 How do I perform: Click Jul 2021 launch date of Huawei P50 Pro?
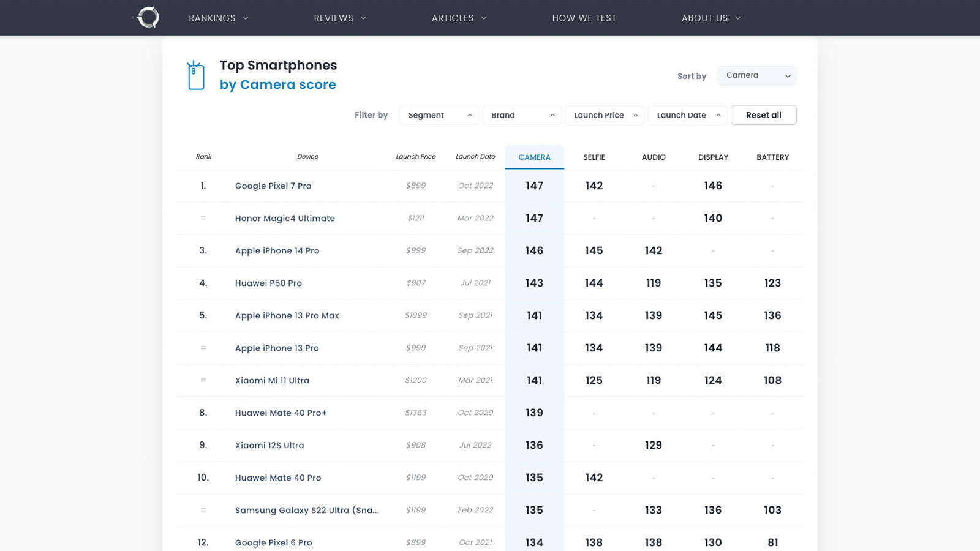click(475, 283)
